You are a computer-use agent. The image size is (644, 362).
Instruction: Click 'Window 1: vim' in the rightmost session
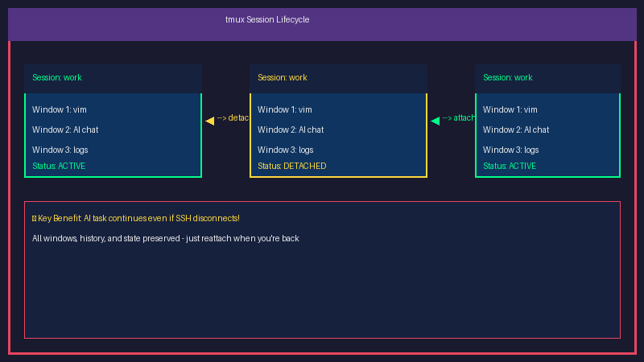[x=510, y=109]
